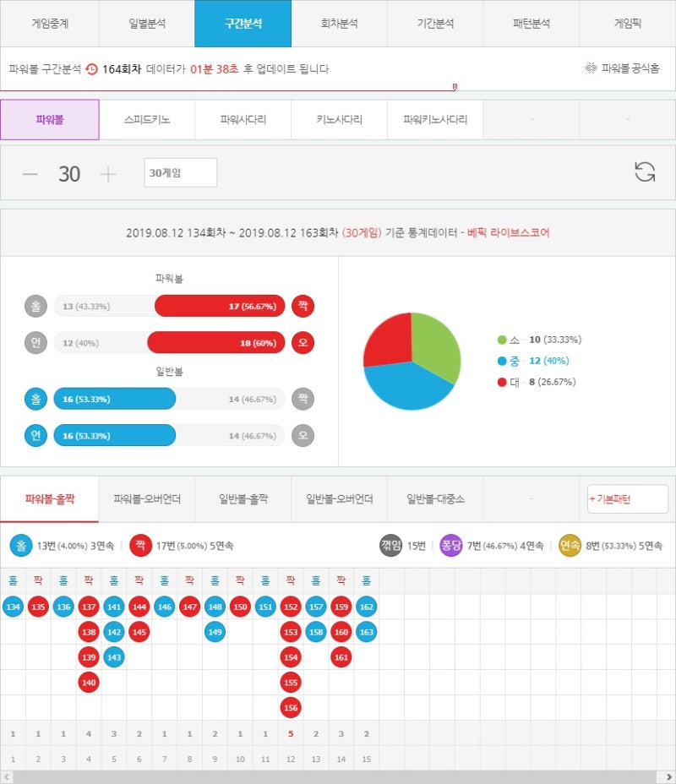Click round 163 blue ball
Viewport: 676px width, 784px height.
[x=367, y=632]
